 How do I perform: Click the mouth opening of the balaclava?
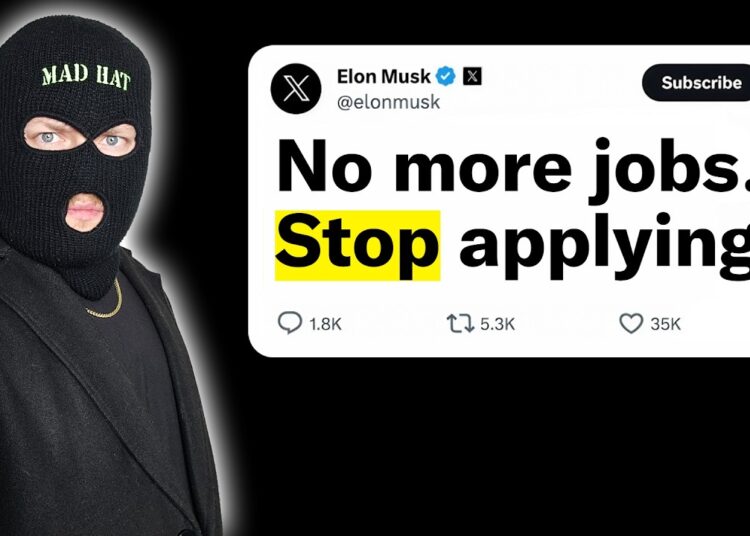[85, 212]
